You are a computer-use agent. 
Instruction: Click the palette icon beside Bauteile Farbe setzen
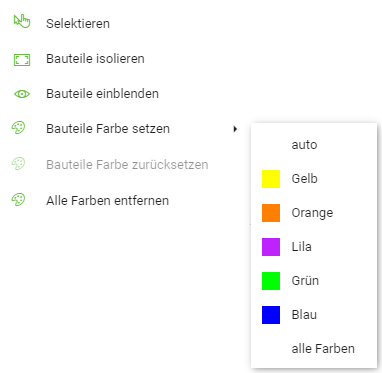(x=18, y=128)
